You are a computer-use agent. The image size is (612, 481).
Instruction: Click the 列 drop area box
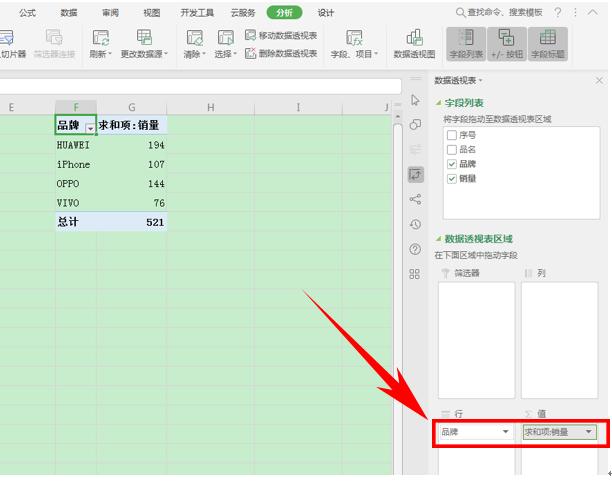click(559, 340)
